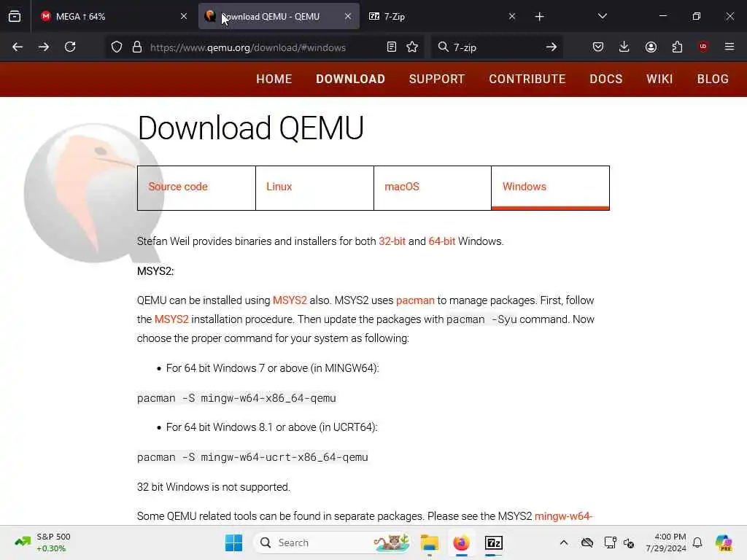Image resolution: width=747 pixels, height=560 pixels.
Task: Open the Firefox downloads panel
Action: coord(624,47)
